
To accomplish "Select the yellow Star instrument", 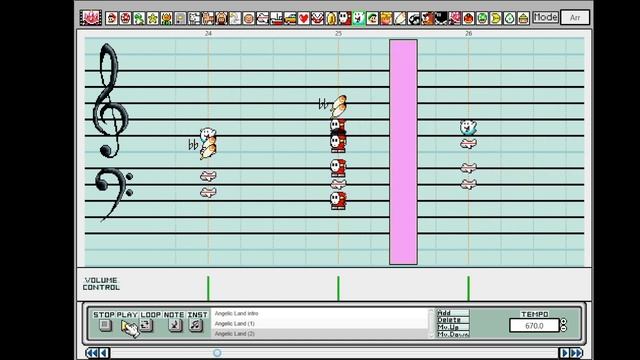I will click(x=153, y=18).
